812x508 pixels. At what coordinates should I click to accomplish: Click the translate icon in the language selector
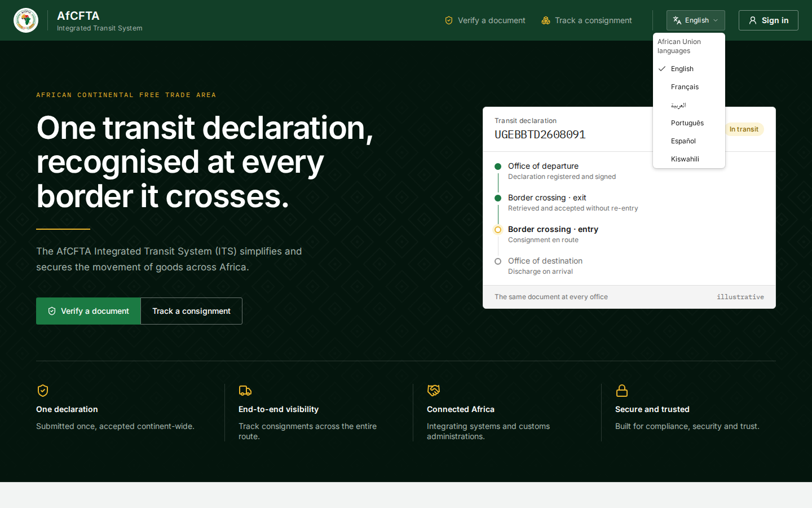click(x=677, y=20)
